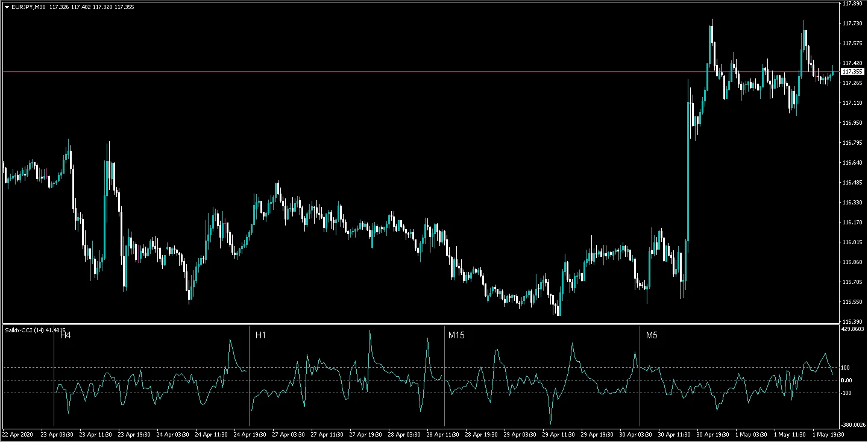Click the EURJPY,M30 chart title text
This screenshot has height=442, width=868.
pyautogui.click(x=28, y=7)
